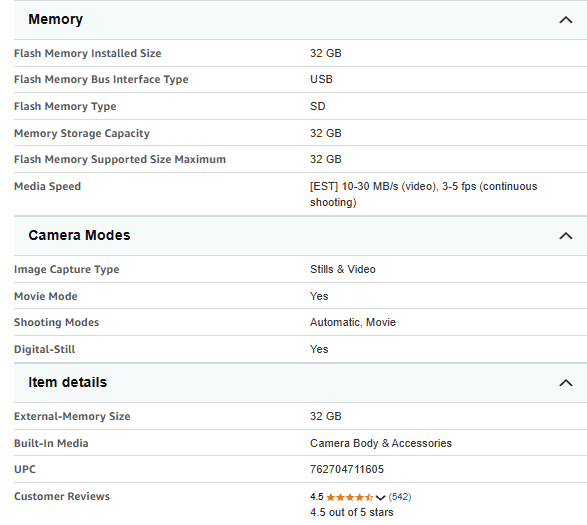Select the Flash Memory Bus Interface Type label
Viewport: 587px width, 525px height.
pyautogui.click(x=101, y=79)
